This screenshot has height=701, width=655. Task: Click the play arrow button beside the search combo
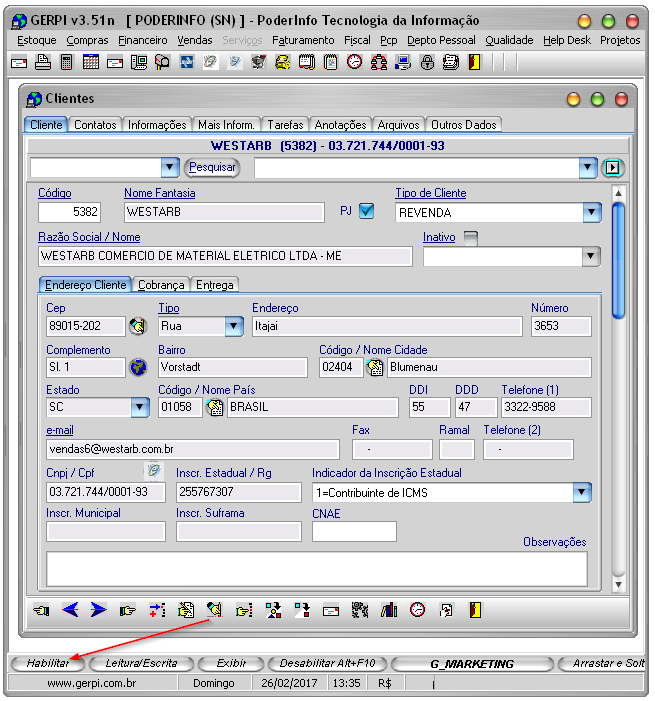click(x=613, y=168)
